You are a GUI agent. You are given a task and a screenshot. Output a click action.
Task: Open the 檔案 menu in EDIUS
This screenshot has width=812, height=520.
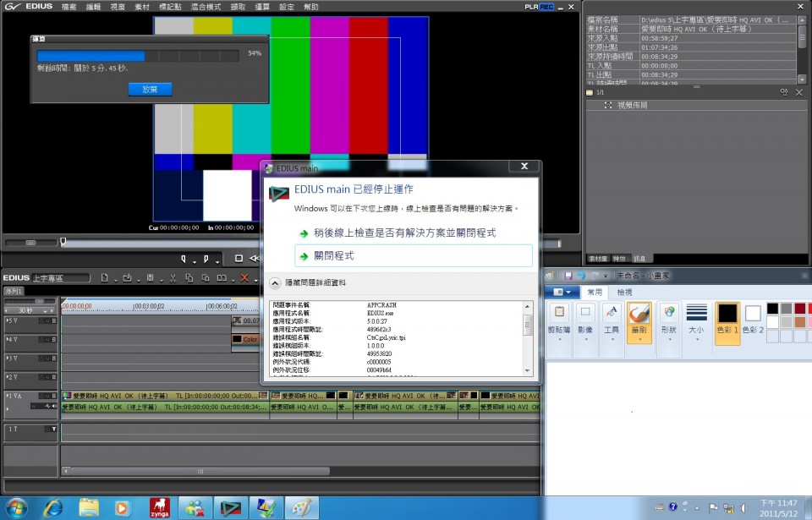pos(69,7)
